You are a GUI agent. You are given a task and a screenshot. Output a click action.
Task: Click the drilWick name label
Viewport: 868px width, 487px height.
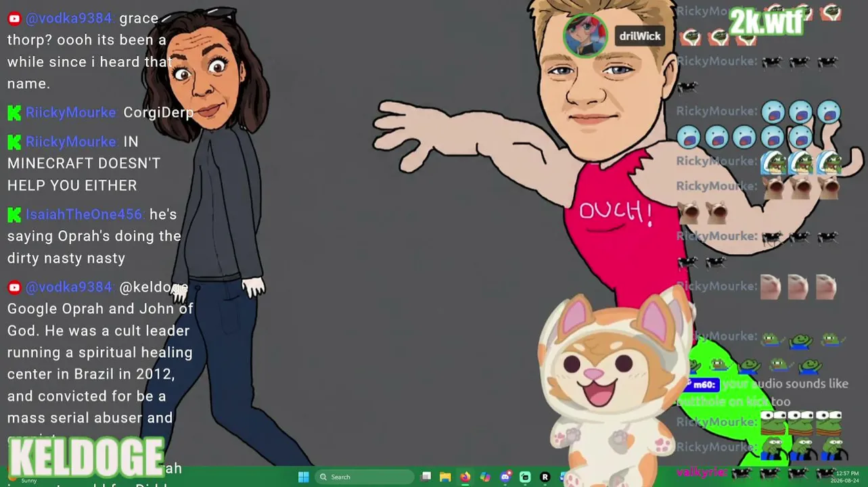click(640, 37)
